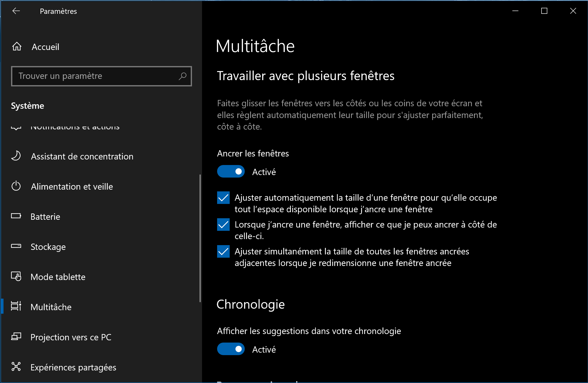Click the Mode tablette icon

(x=16, y=277)
